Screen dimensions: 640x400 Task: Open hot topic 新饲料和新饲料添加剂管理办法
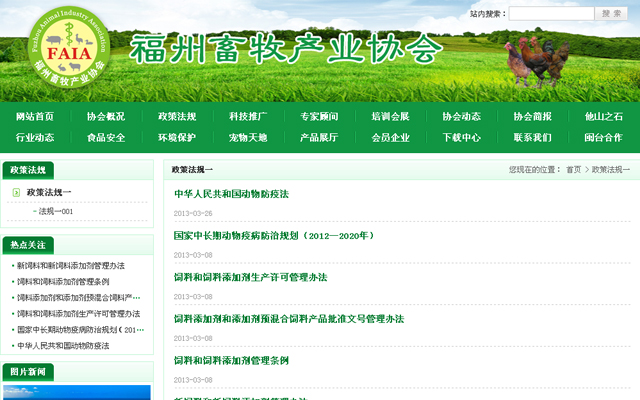tap(71, 266)
